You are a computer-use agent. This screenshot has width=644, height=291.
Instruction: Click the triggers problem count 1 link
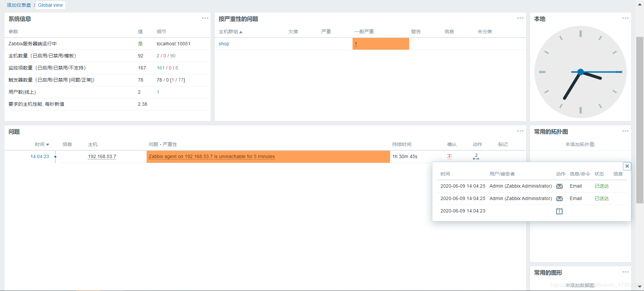point(173,80)
